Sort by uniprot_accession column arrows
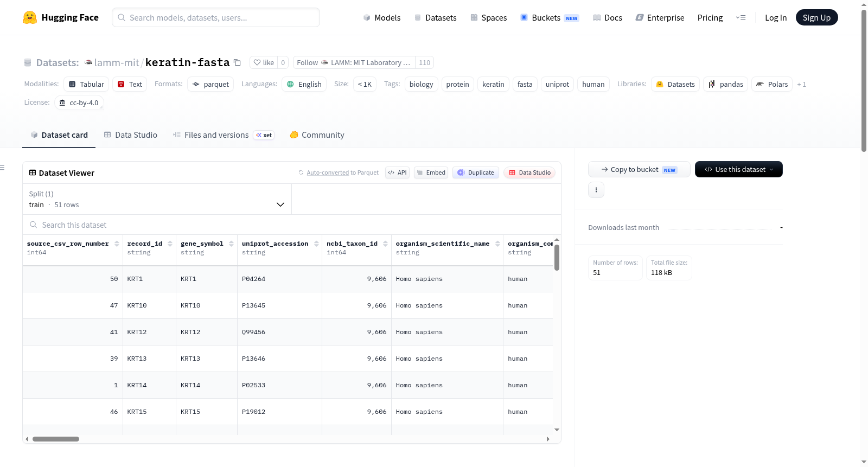 316,244
